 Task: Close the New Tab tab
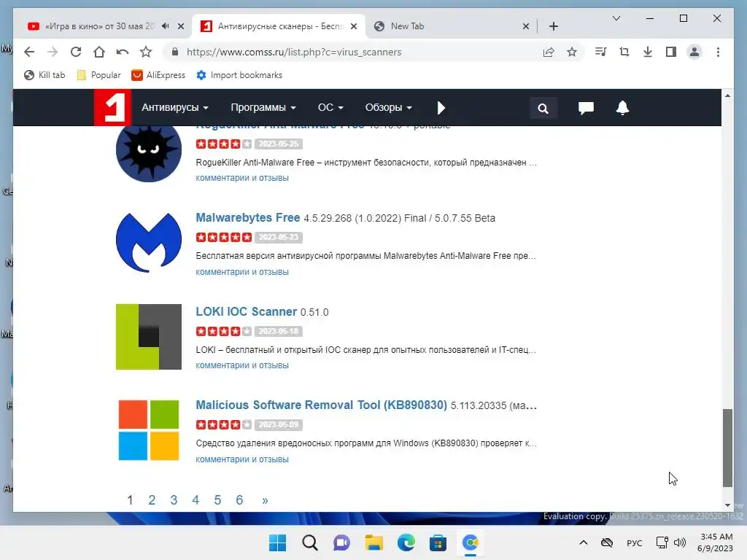(x=525, y=26)
